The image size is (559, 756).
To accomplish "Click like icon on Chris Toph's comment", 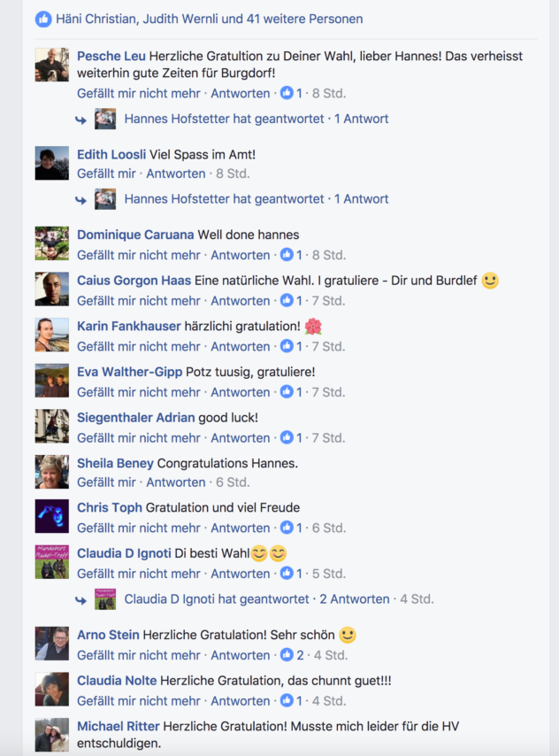I will click(287, 528).
